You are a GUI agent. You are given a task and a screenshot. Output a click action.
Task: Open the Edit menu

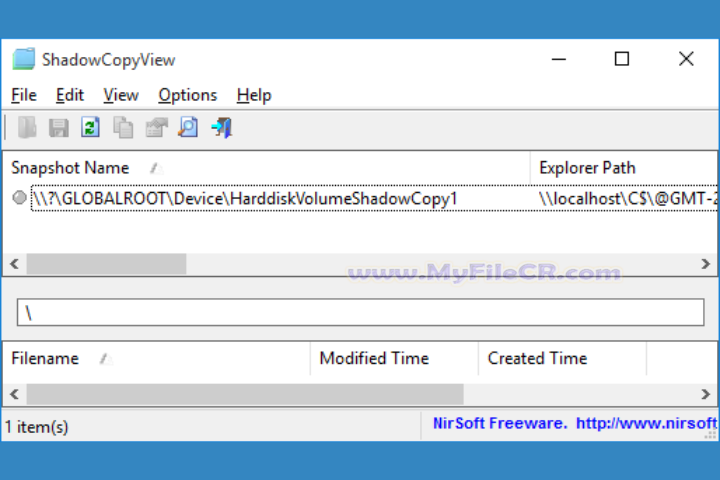(x=70, y=95)
